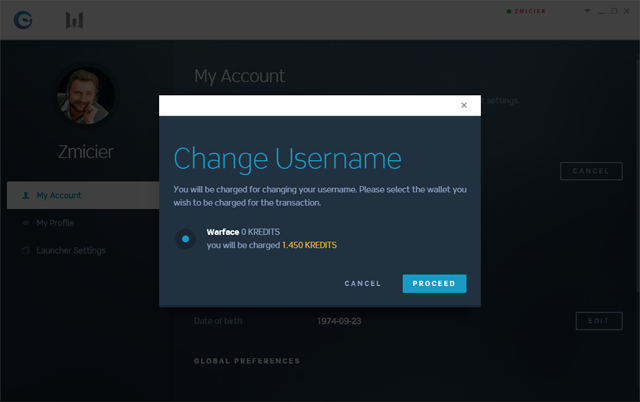
Task: Click the window icon beside Launcher Settings
Action: (x=26, y=250)
